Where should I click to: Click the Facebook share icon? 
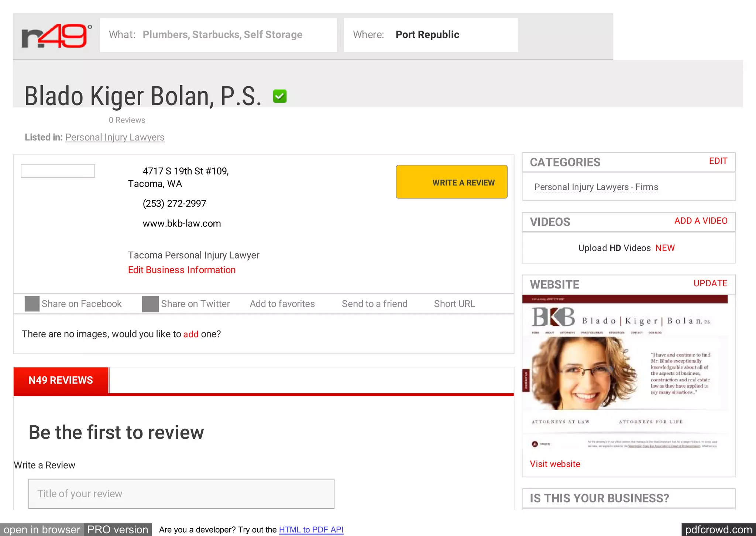click(32, 304)
